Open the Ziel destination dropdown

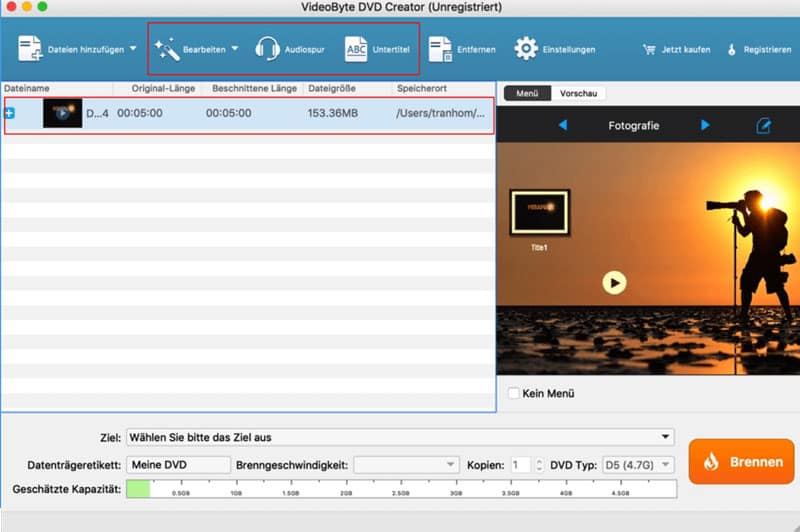click(401, 437)
